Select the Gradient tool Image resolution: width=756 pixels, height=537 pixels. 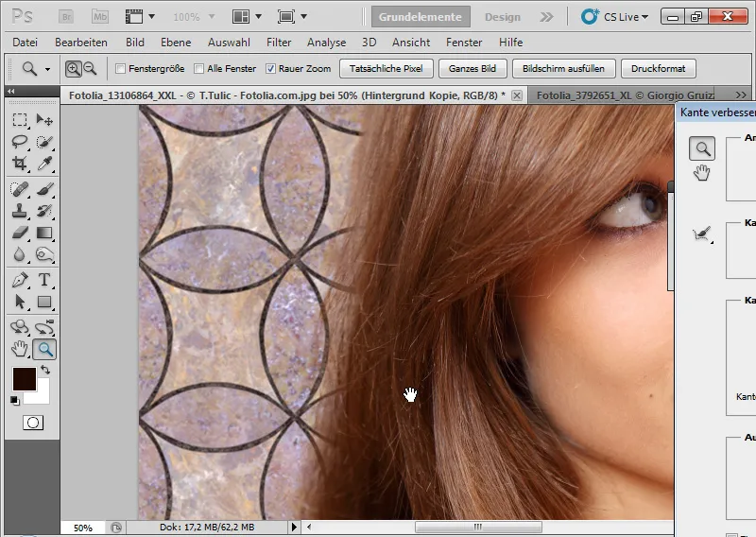[44, 233]
